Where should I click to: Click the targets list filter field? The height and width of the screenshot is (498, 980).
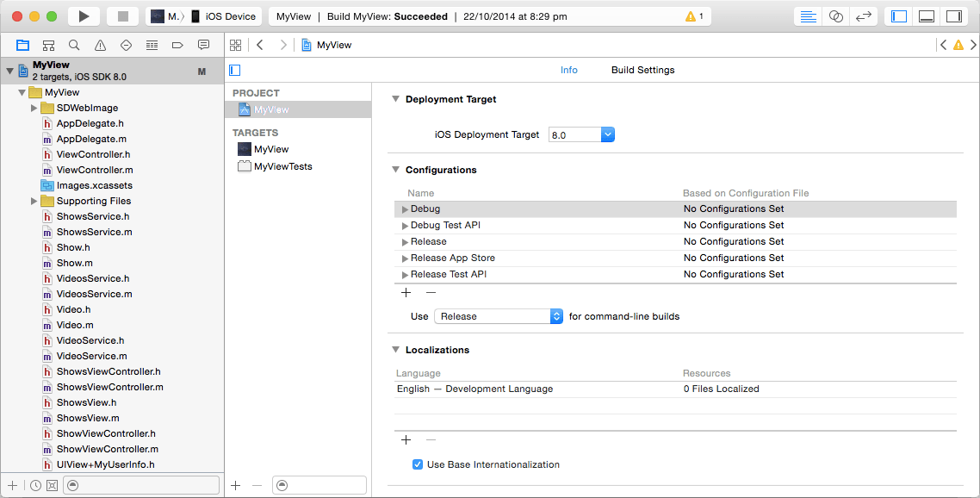click(319, 485)
